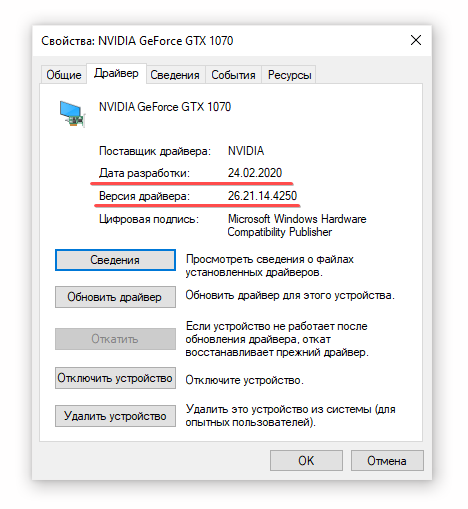Open the Сведения tab
Viewport: 468px width, 509px height.
coord(175,75)
